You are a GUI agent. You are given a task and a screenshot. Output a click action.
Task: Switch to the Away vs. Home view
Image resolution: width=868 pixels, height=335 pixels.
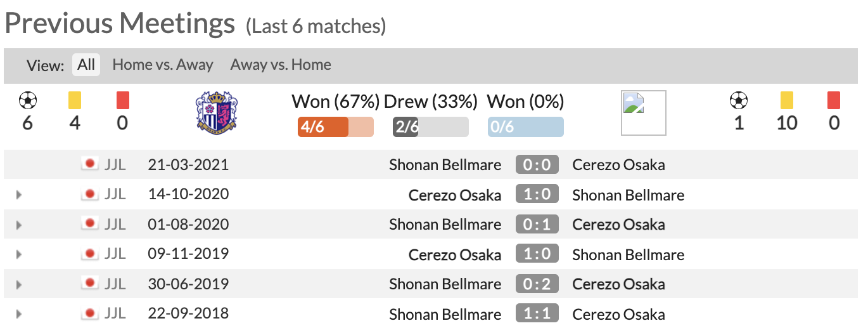(x=281, y=65)
